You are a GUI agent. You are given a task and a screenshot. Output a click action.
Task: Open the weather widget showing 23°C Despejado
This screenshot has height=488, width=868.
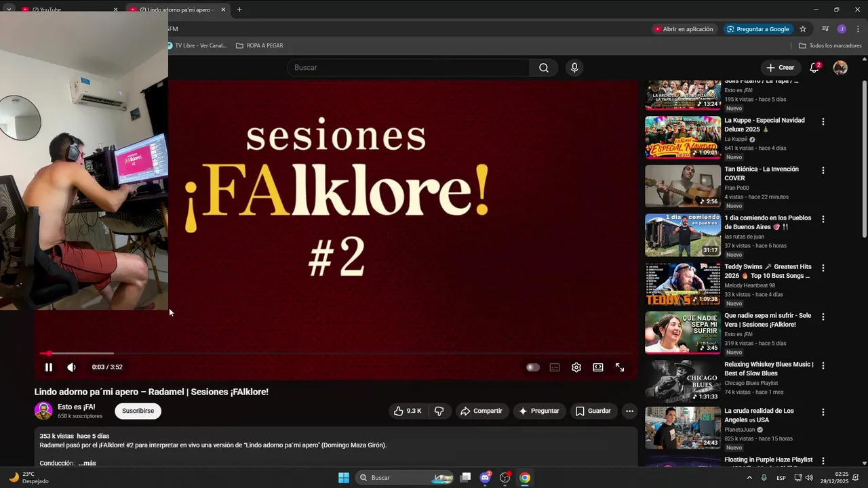[x=28, y=478]
